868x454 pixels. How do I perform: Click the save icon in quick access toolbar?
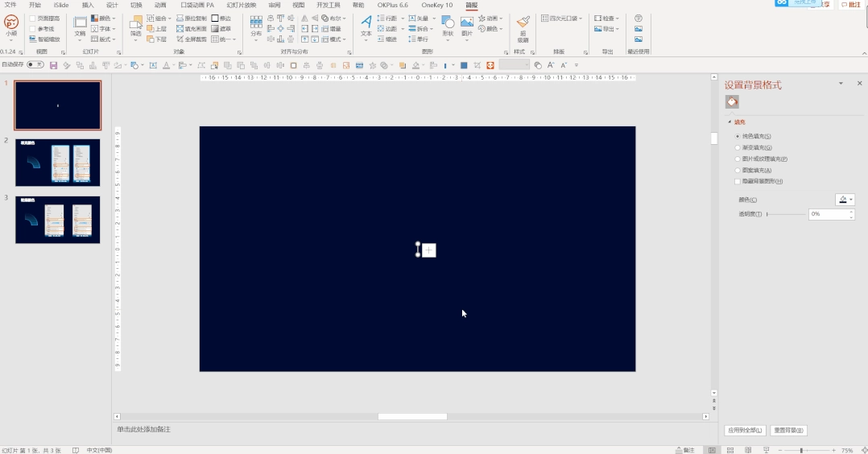(x=54, y=65)
